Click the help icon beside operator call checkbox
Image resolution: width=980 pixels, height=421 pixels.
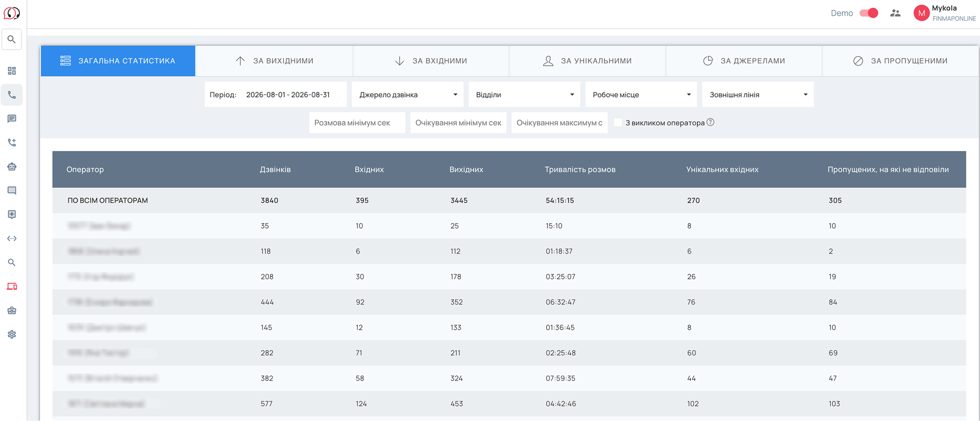click(x=710, y=122)
